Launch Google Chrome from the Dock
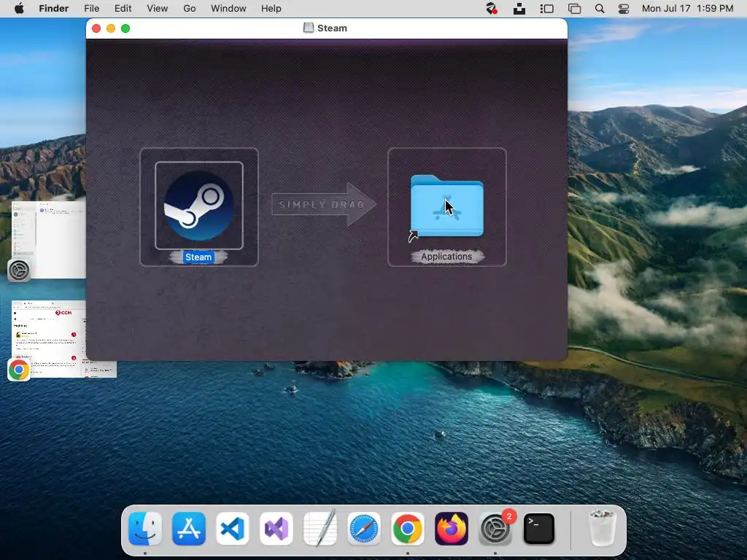This screenshot has height=560, width=747. [408, 529]
